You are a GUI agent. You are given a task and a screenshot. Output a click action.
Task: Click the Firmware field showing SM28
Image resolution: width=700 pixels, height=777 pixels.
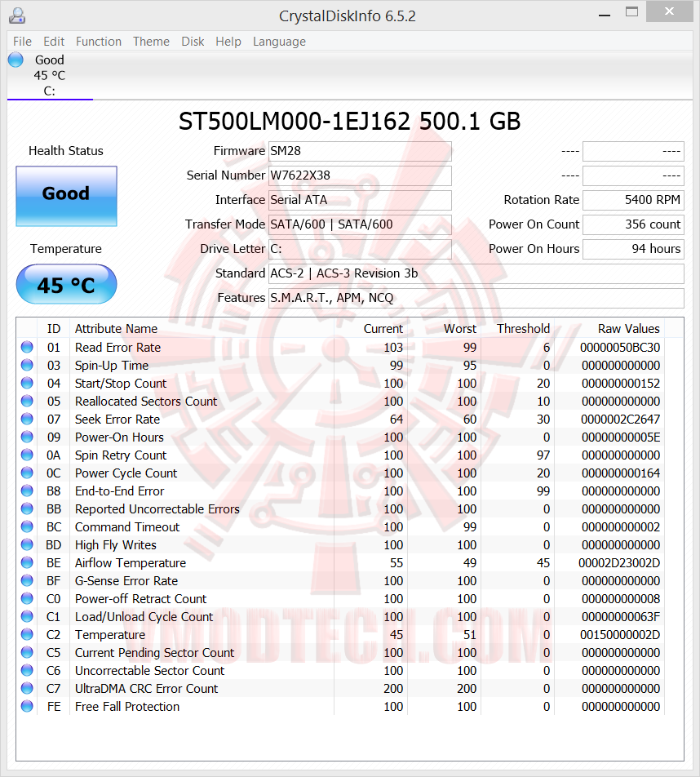[360, 151]
